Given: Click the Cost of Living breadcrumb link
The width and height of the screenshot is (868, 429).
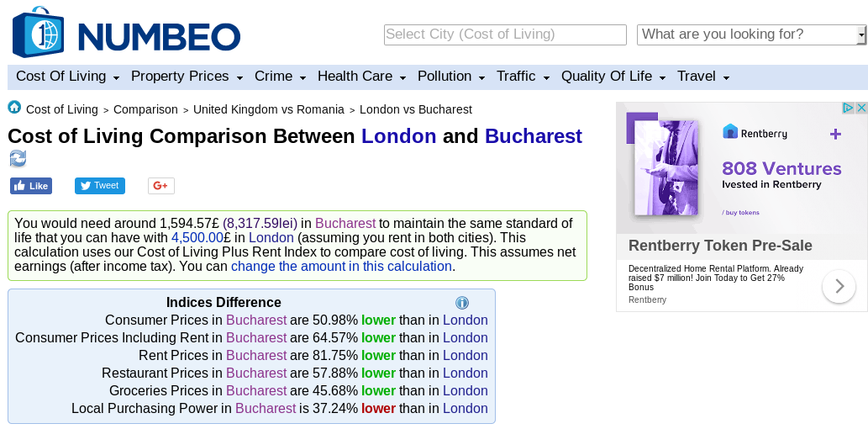Looking at the screenshot, I should tap(62, 109).
